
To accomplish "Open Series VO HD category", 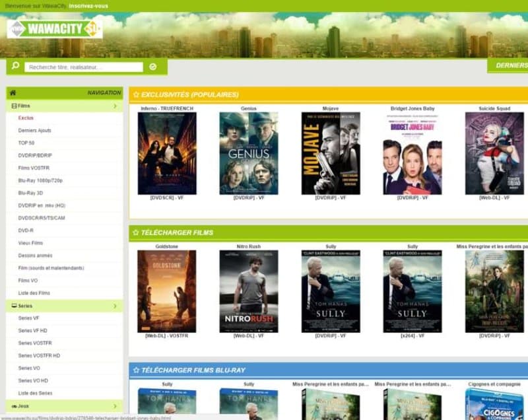I will [x=33, y=380].
